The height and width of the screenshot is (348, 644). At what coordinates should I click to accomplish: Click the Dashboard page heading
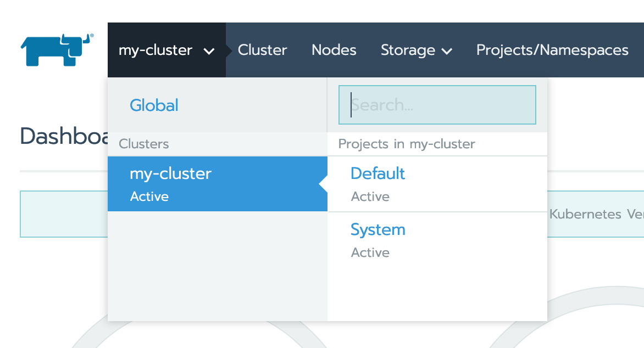tap(63, 136)
